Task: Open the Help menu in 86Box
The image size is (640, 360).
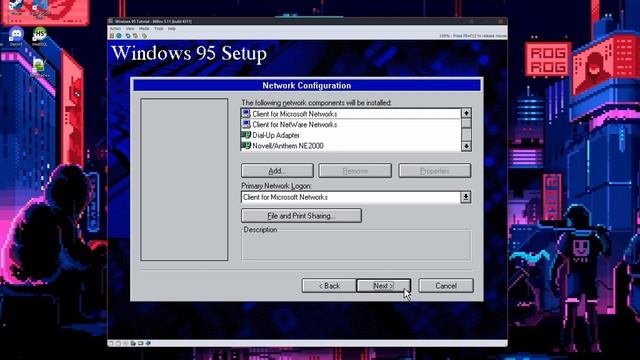Action: pos(172,29)
